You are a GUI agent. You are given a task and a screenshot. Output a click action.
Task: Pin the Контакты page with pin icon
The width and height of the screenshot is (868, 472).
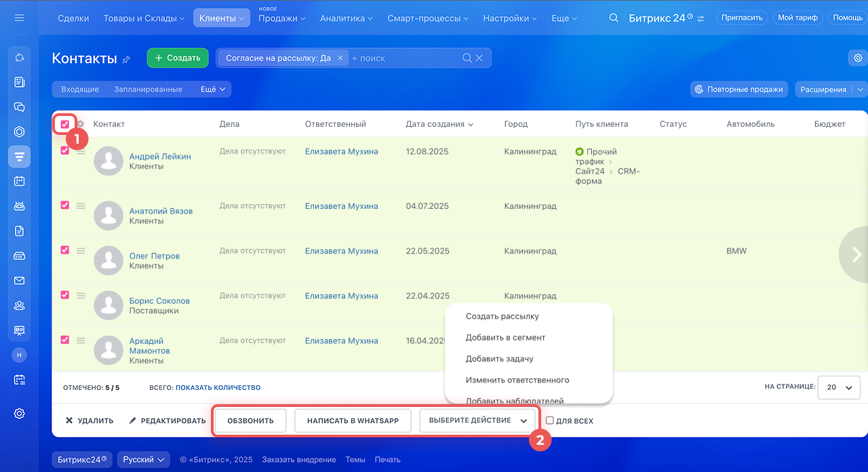pyautogui.click(x=126, y=60)
